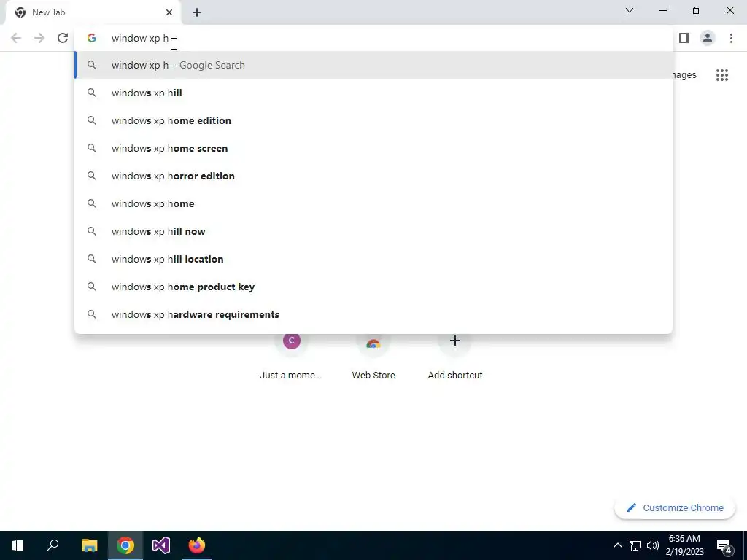Pick the plain 'windows xp home' suggestion
Screen dimensions: 747x560
373,203
